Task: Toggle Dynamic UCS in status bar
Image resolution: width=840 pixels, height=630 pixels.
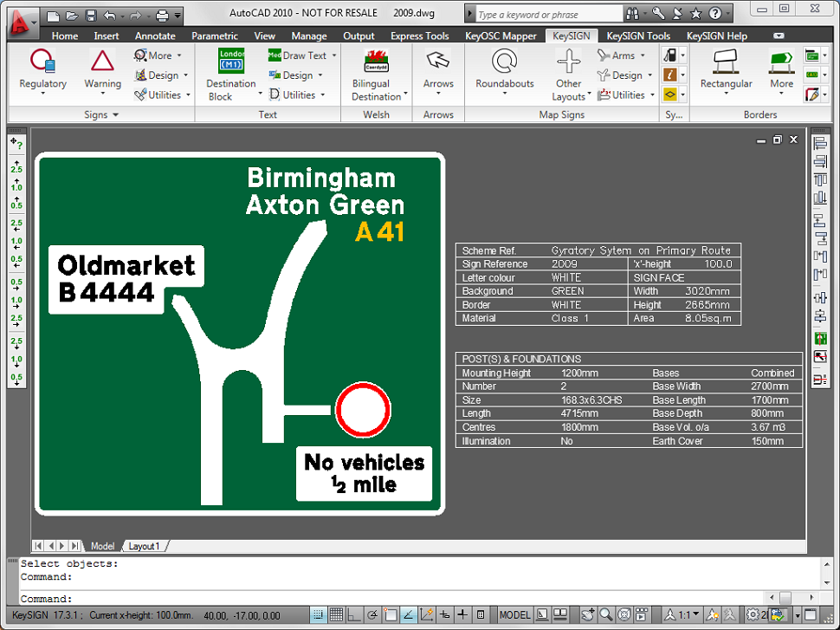Action: (426, 615)
